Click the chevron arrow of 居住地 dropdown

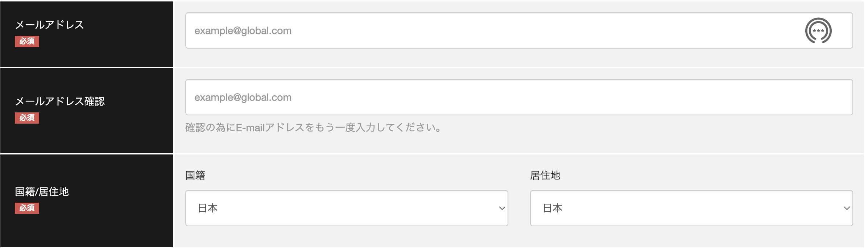(x=847, y=208)
